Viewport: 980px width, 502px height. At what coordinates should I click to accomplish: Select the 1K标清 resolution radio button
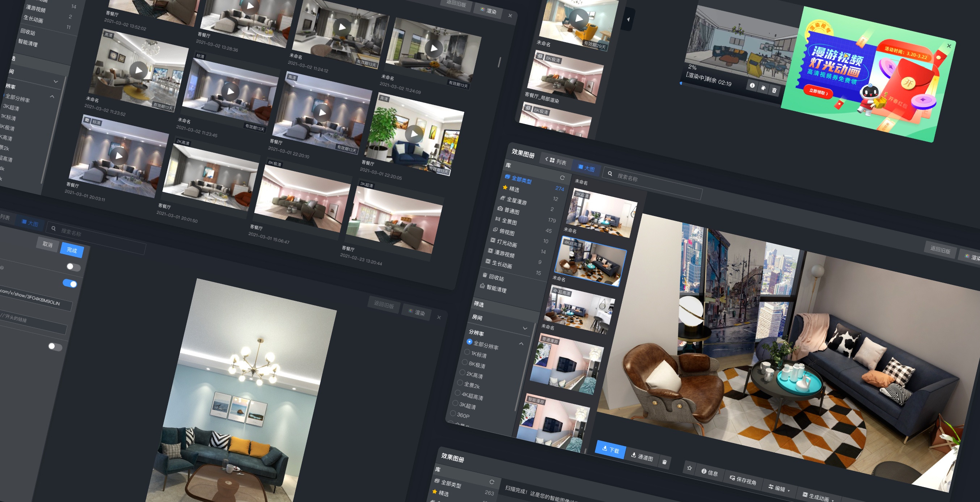click(x=467, y=352)
